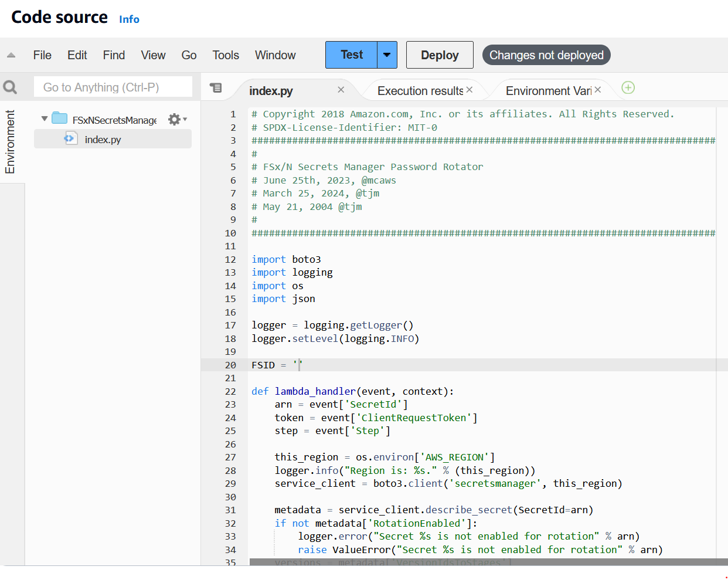
Task: Open the File menu
Action: pos(42,55)
